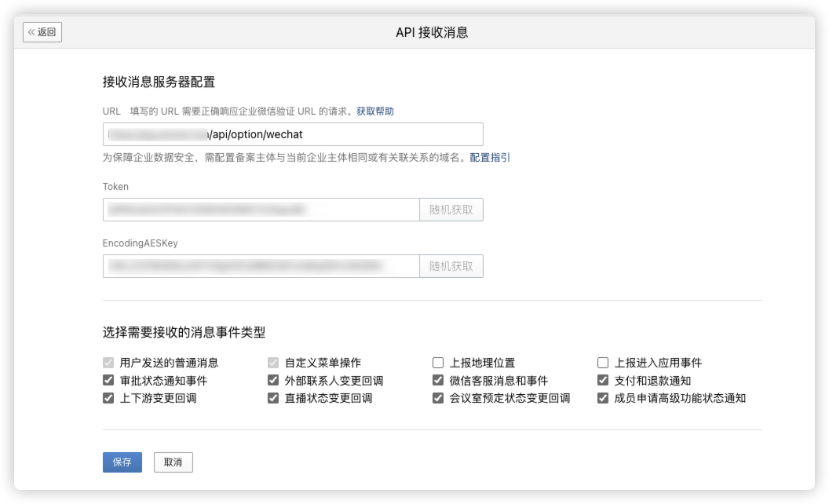Enable 上报进入应用事件 checkbox
The width and height of the screenshot is (829, 504).
[603, 363]
